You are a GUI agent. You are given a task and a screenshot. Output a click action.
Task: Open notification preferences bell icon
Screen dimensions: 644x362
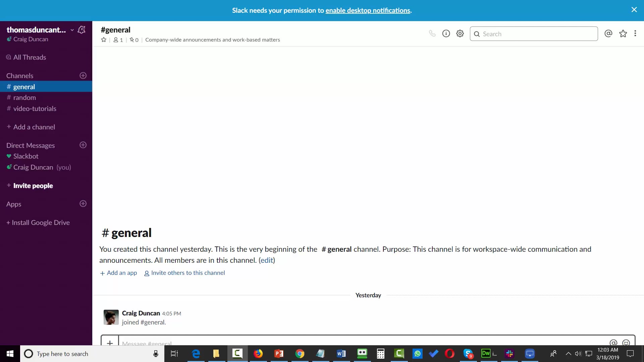(82, 30)
